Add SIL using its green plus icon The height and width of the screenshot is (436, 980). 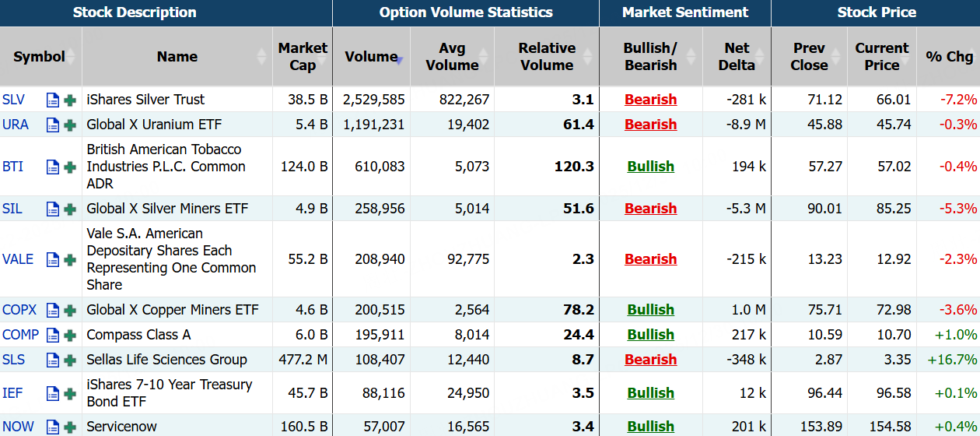pyautogui.click(x=70, y=209)
